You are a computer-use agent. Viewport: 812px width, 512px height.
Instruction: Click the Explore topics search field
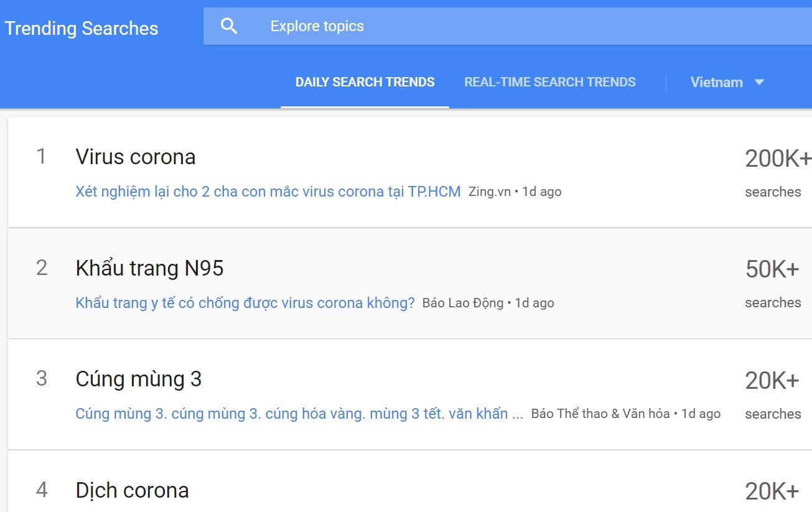[x=316, y=26]
